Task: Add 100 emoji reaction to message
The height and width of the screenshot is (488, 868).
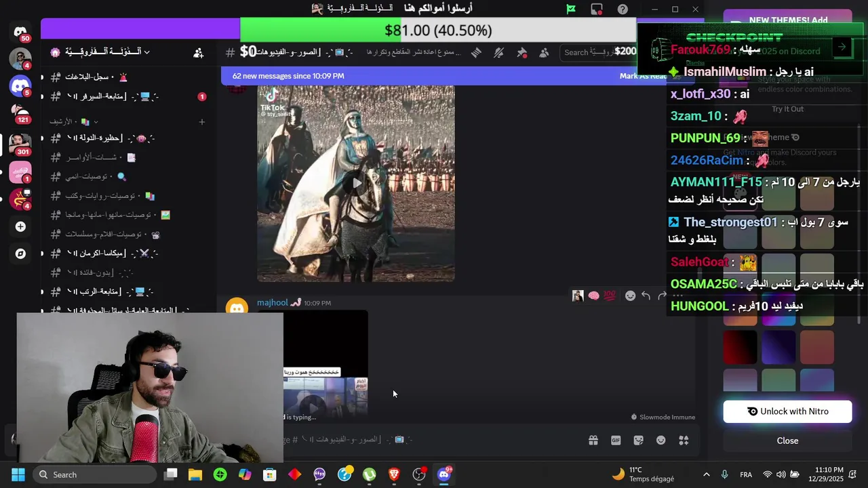Action: pyautogui.click(x=610, y=296)
